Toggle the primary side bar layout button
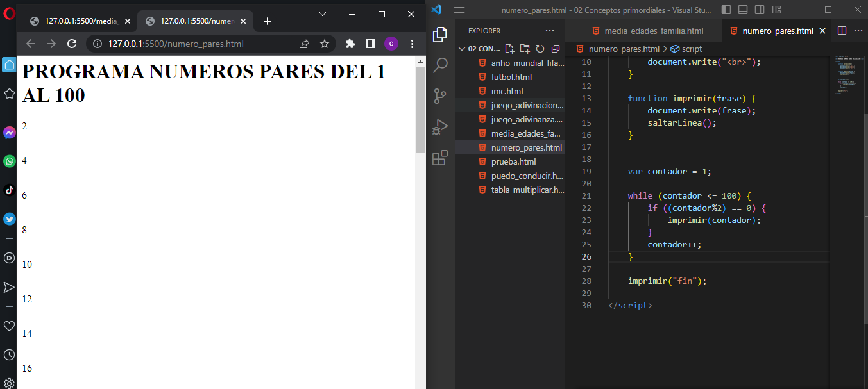868x389 pixels. (726, 10)
